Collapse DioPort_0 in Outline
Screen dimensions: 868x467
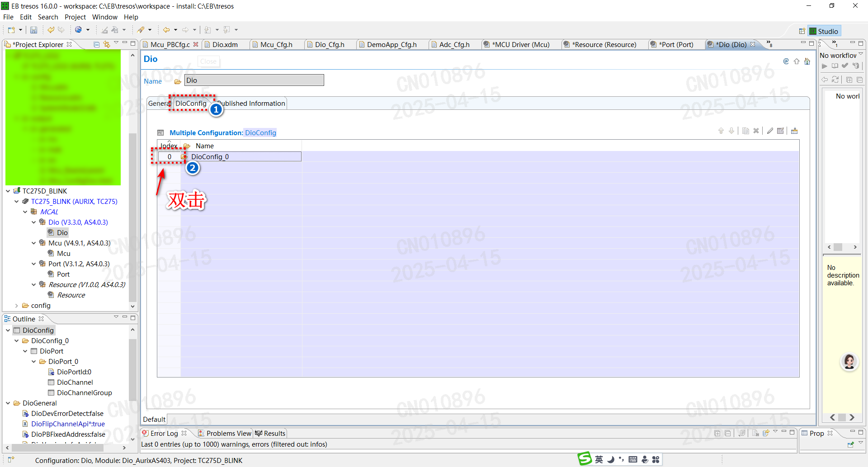(33, 362)
